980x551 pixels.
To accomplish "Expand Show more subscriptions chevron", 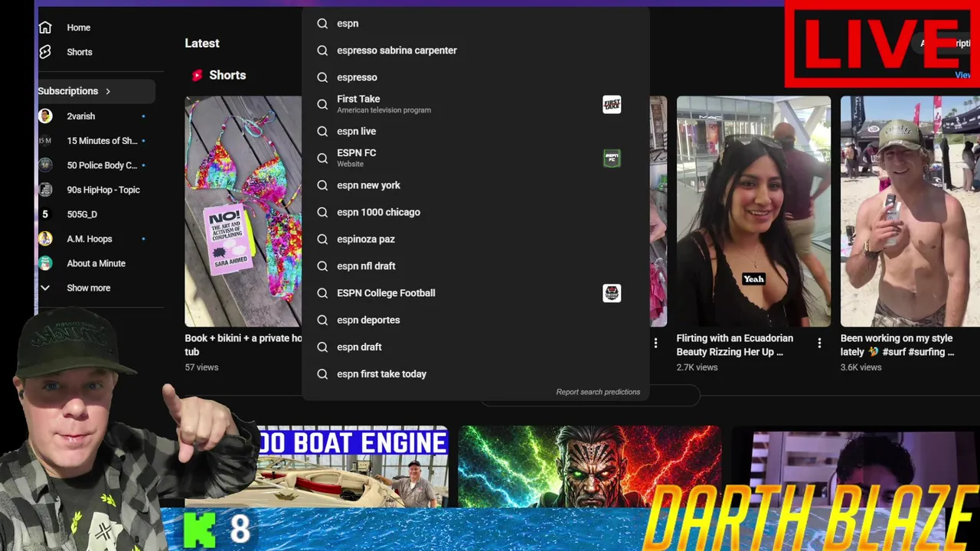I will tap(45, 288).
